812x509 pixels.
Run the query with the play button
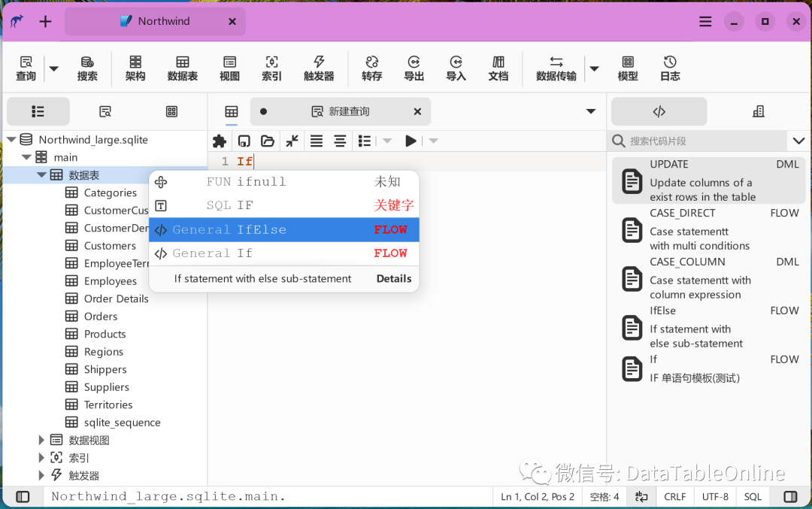point(410,141)
